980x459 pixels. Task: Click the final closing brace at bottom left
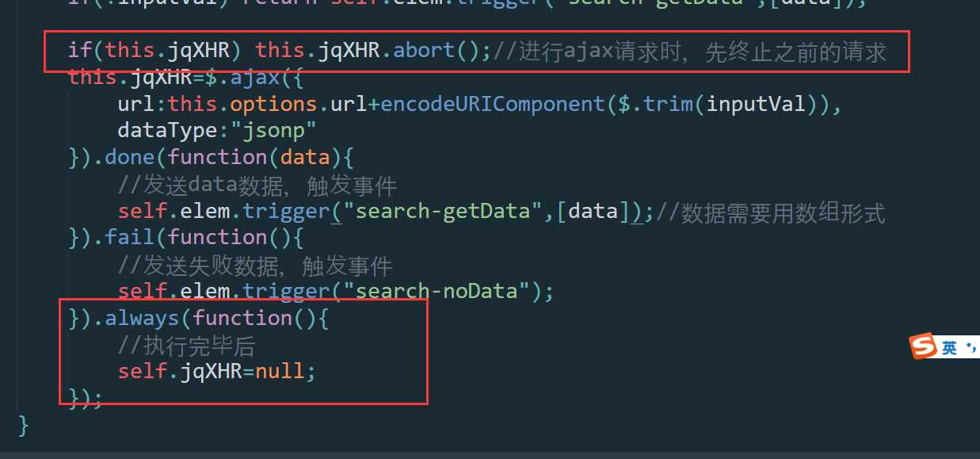click(24, 425)
